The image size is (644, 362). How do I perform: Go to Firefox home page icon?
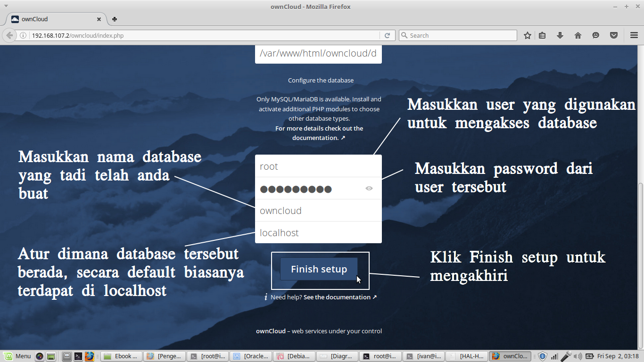pyautogui.click(x=578, y=35)
